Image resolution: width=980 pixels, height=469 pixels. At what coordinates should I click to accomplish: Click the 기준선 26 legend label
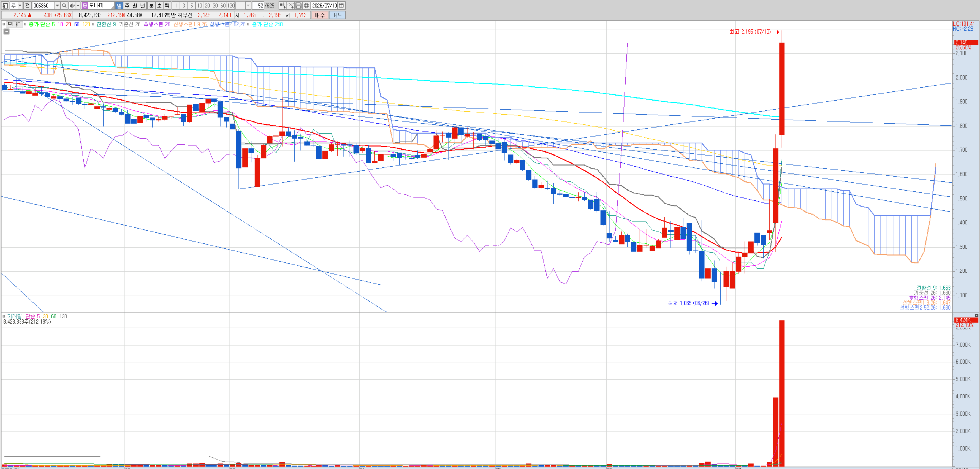pos(129,24)
